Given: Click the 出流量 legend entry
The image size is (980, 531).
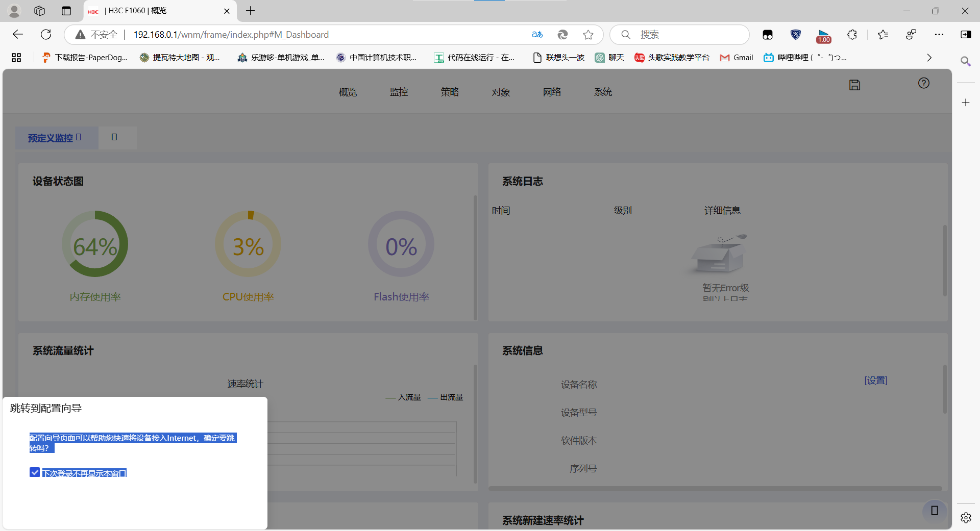Looking at the screenshot, I should click(446, 397).
